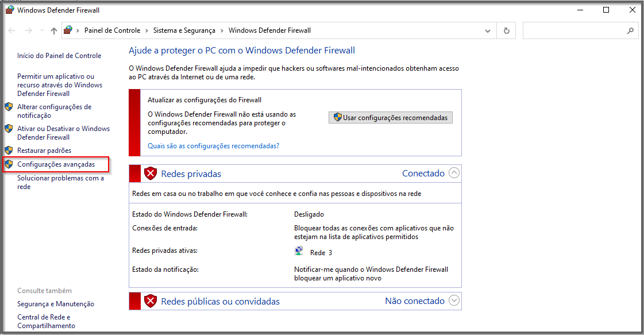Open Permitir um aplicativo ou recurso link
This screenshot has width=644, height=335.
[x=60, y=84]
